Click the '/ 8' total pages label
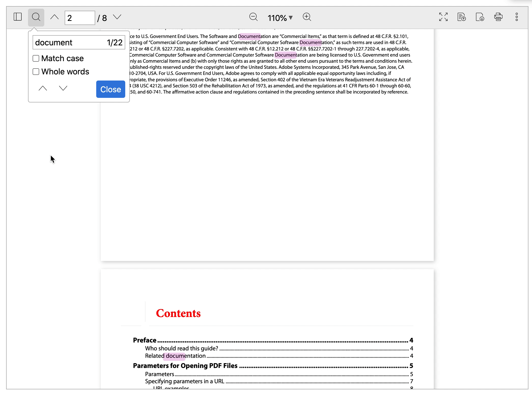This screenshot has width=532, height=396. (x=102, y=18)
